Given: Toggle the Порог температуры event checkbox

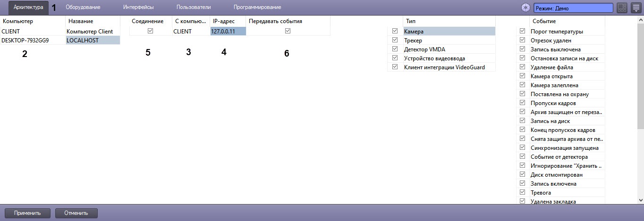Looking at the screenshot, I should pyautogui.click(x=522, y=31).
